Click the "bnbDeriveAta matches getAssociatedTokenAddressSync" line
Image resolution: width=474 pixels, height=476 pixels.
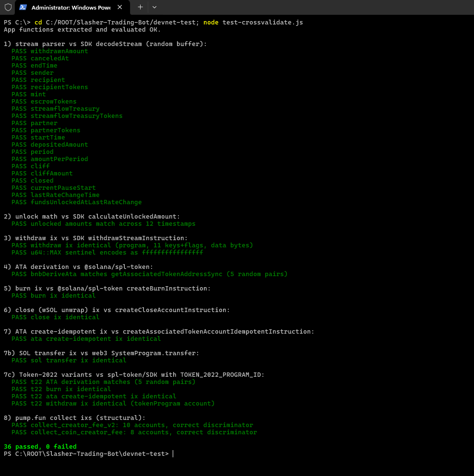150,274
